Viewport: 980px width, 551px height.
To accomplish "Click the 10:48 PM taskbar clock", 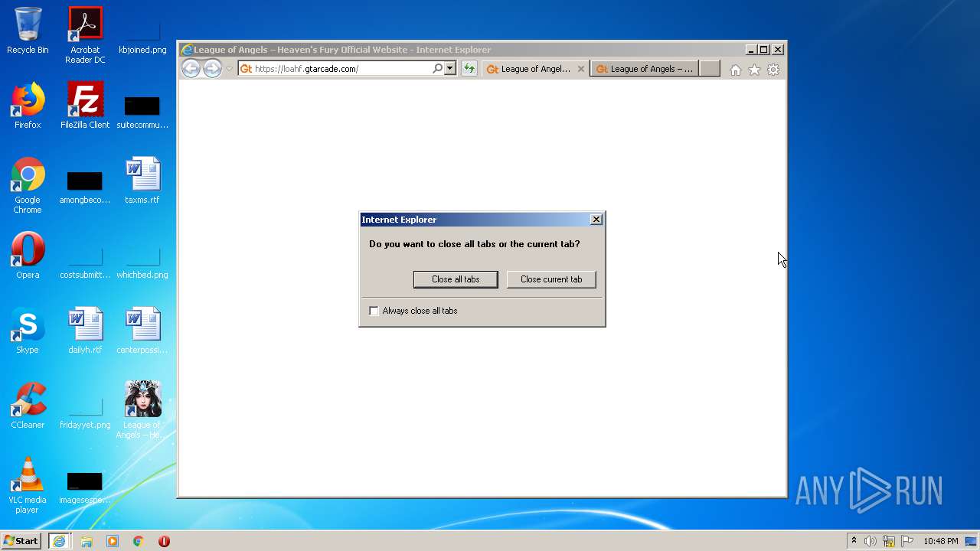I will (x=940, y=541).
